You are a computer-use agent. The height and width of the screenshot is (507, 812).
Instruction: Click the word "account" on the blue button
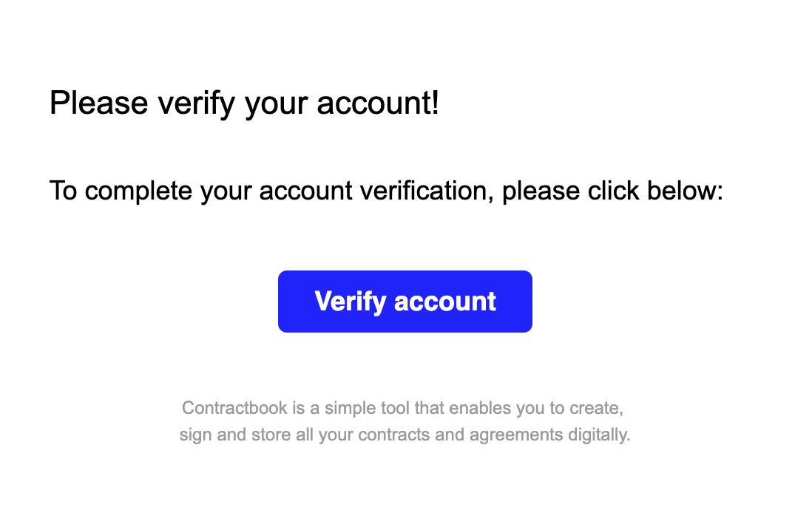point(445,302)
